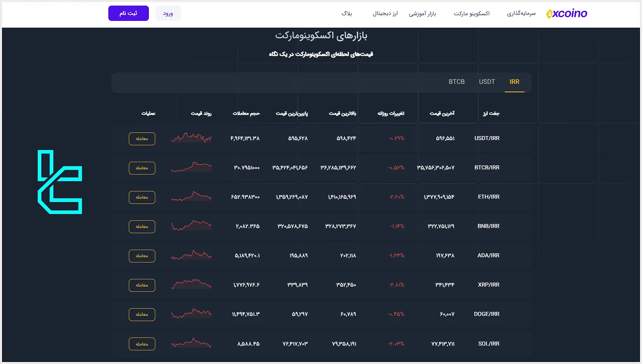
Task: Click the ETH/IRR price trend graph
Action: 191,197
